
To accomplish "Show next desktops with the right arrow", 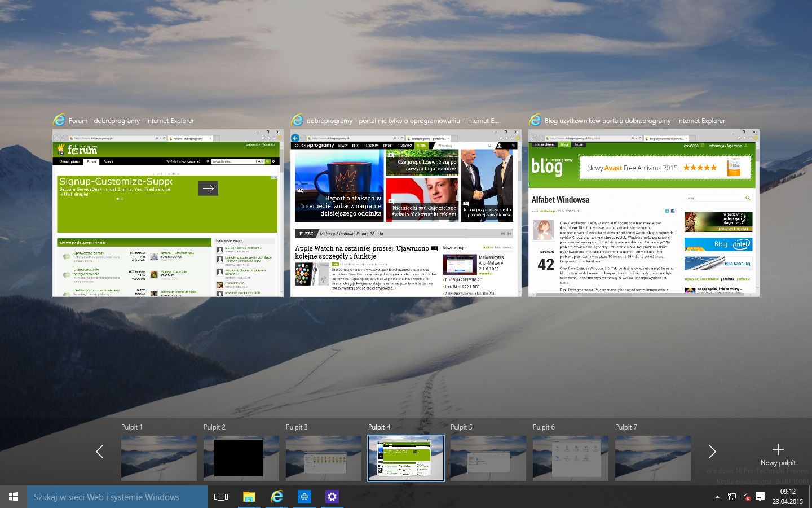I will point(712,452).
